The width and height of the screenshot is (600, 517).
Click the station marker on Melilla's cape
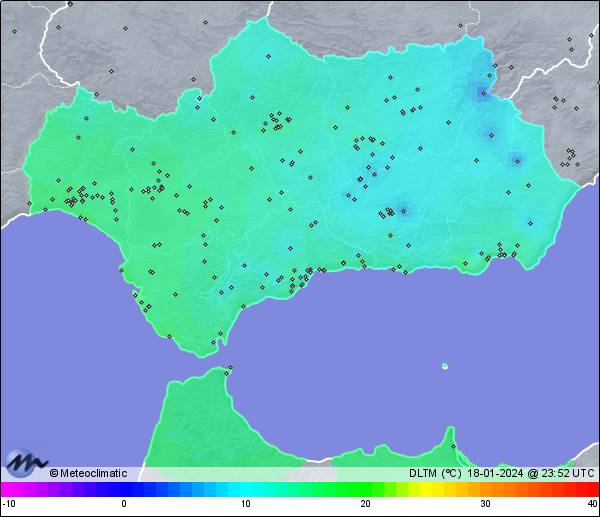(453, 446)
